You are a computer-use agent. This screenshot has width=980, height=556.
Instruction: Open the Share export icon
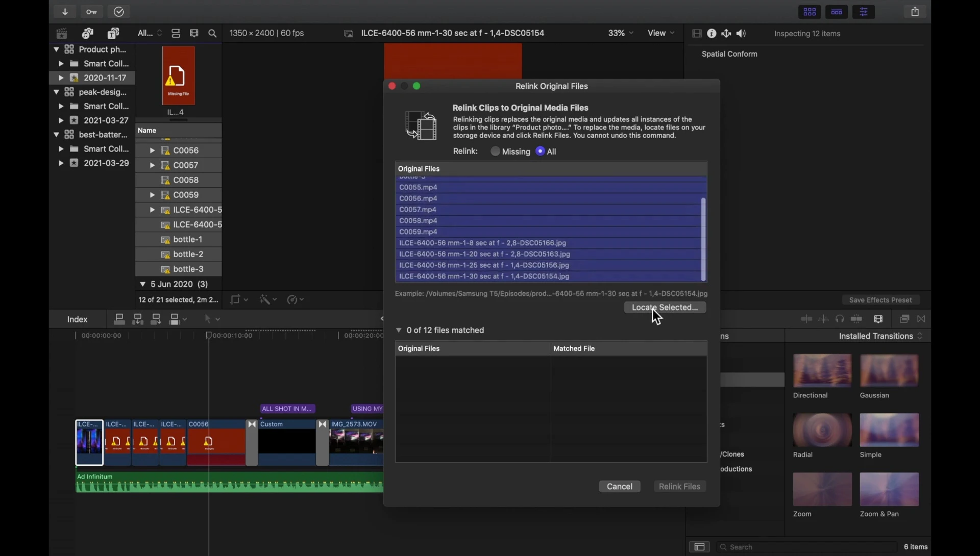point(916,12)
